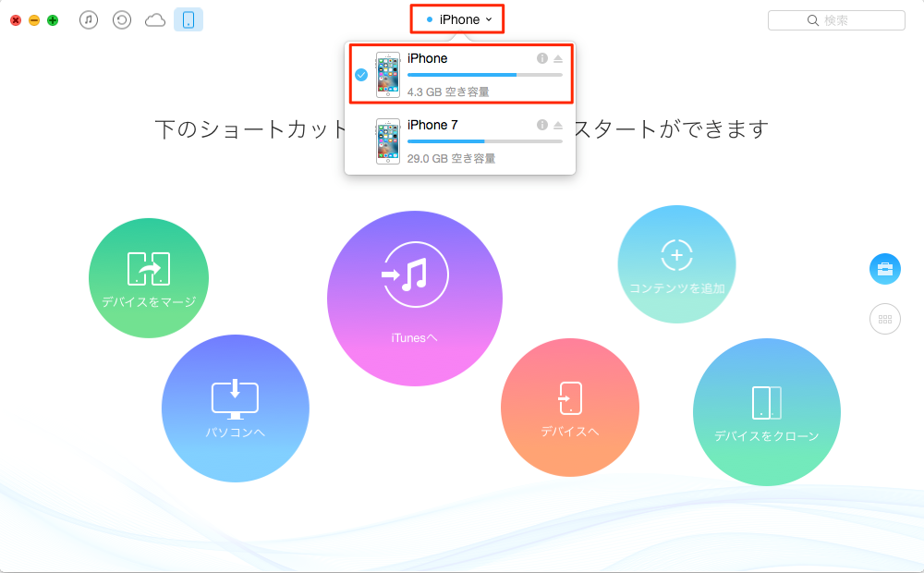Show info for the iPhone device
924x573 pixels.
542,58
